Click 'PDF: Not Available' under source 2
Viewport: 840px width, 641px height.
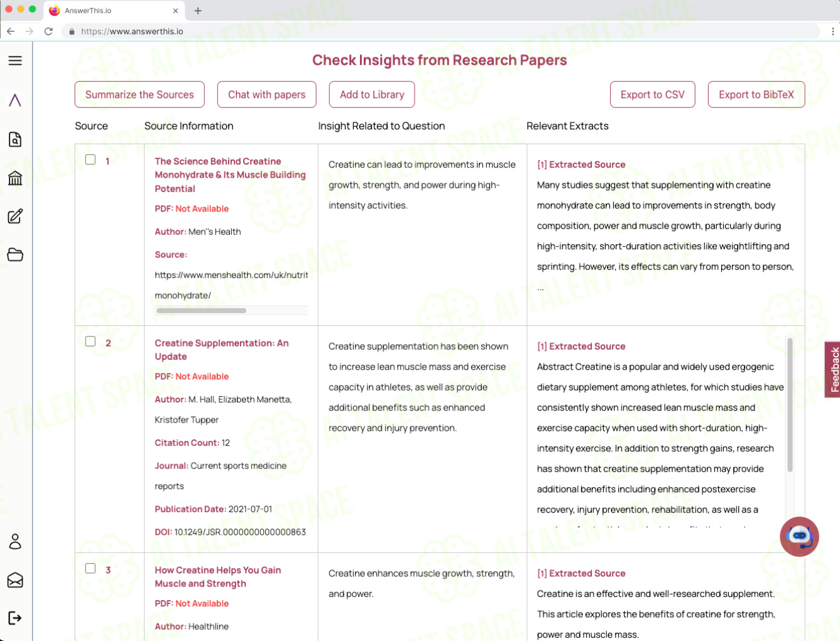click(192, 376)
